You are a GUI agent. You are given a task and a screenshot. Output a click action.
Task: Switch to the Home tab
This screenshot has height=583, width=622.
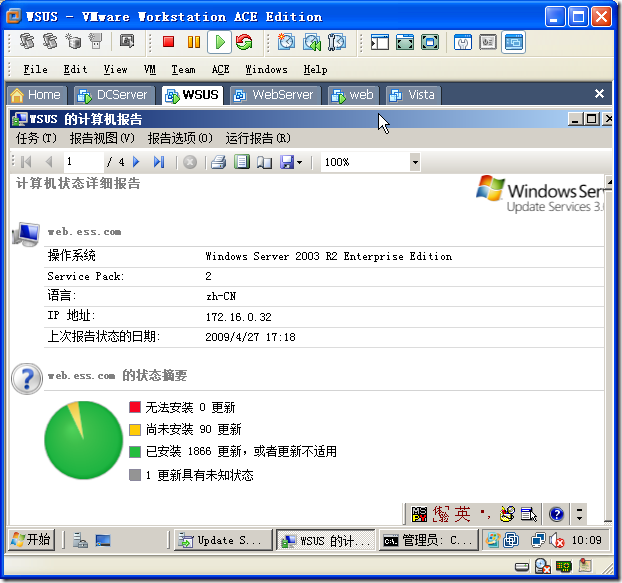click(36, 95)
